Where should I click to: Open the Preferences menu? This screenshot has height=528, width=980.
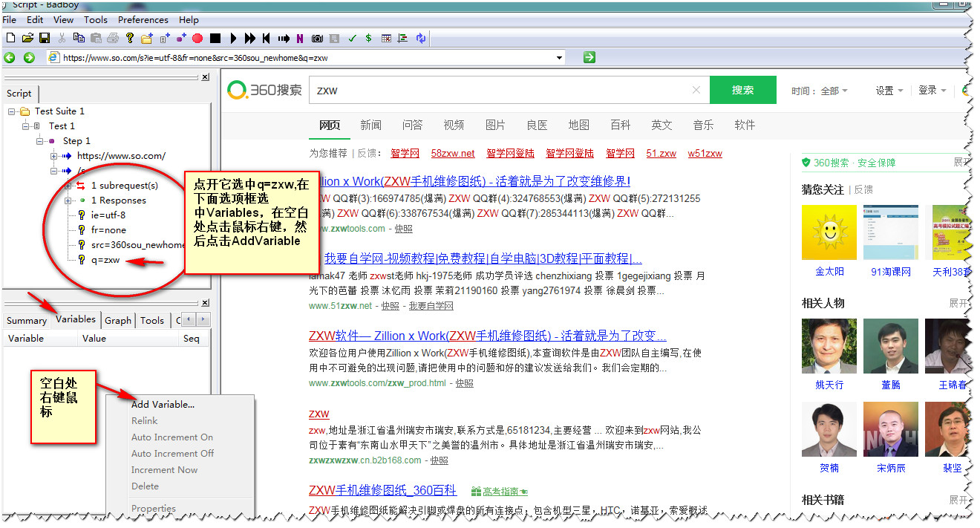click(x=143, y=20)
